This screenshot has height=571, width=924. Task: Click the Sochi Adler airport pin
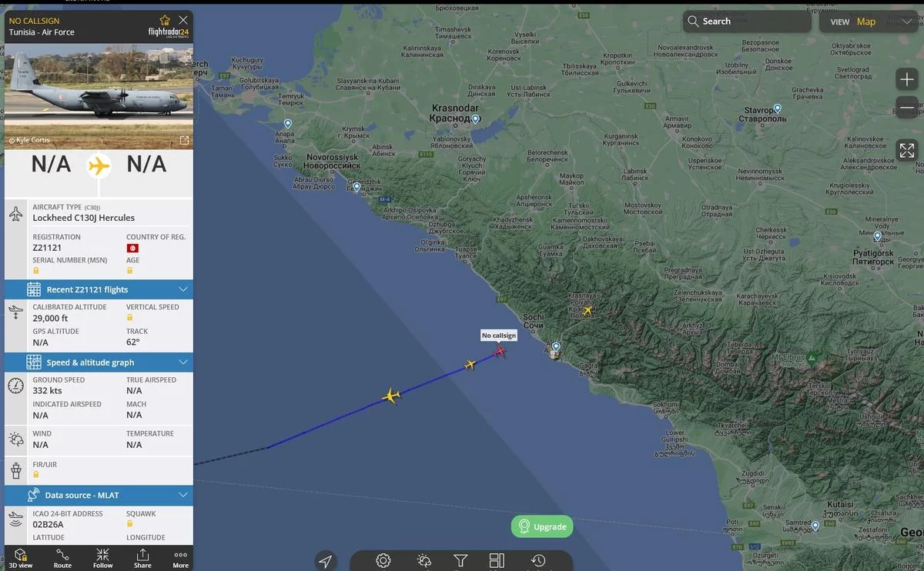556,347
